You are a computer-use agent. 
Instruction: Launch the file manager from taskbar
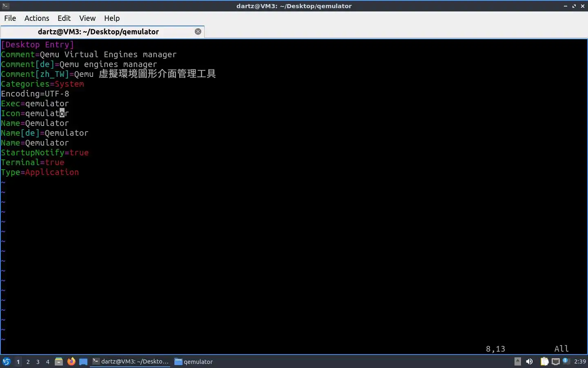click(59, 361)
